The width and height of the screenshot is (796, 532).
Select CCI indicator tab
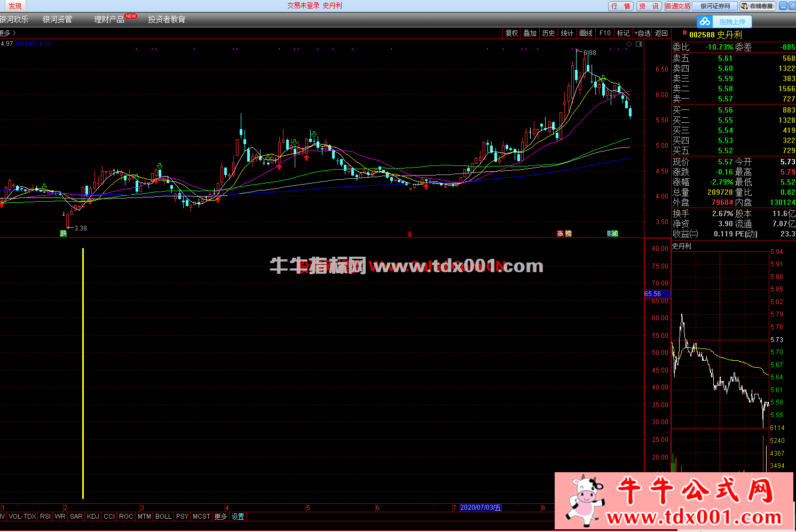(x=109, y=517)
